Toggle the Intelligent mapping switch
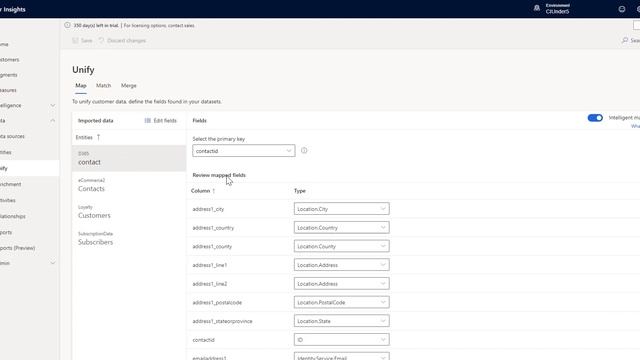 pyautogui.click(x=595, y=118)
